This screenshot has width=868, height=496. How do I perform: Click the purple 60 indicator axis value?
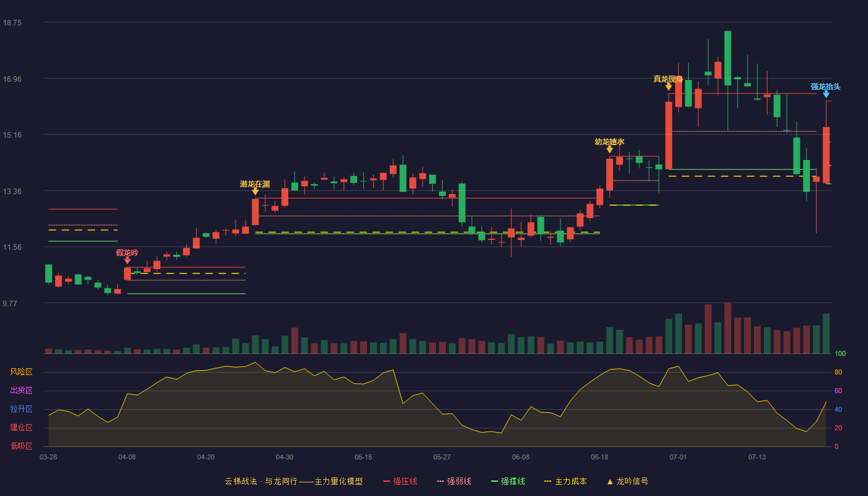pos(838,391)
